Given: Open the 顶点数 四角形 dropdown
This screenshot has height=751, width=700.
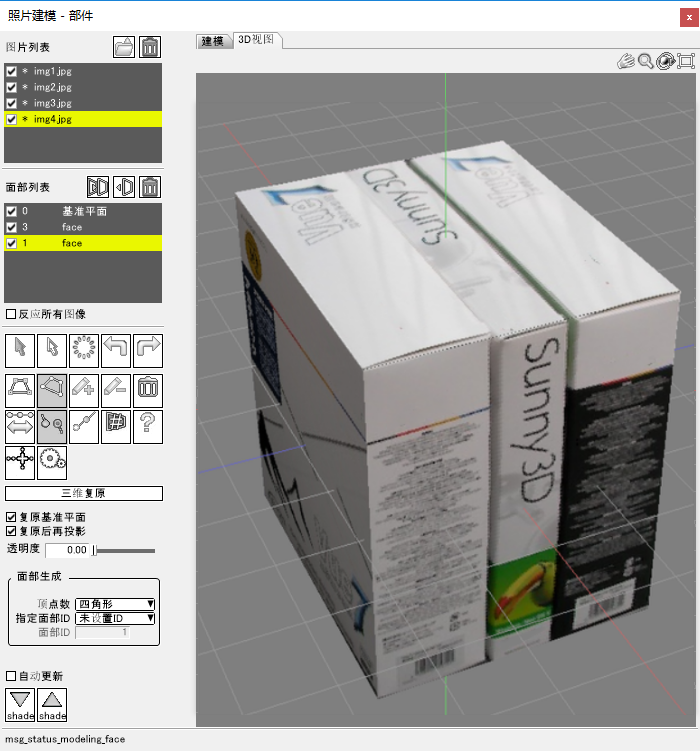Looking at the screenshot, I should [x=115, y=604].
